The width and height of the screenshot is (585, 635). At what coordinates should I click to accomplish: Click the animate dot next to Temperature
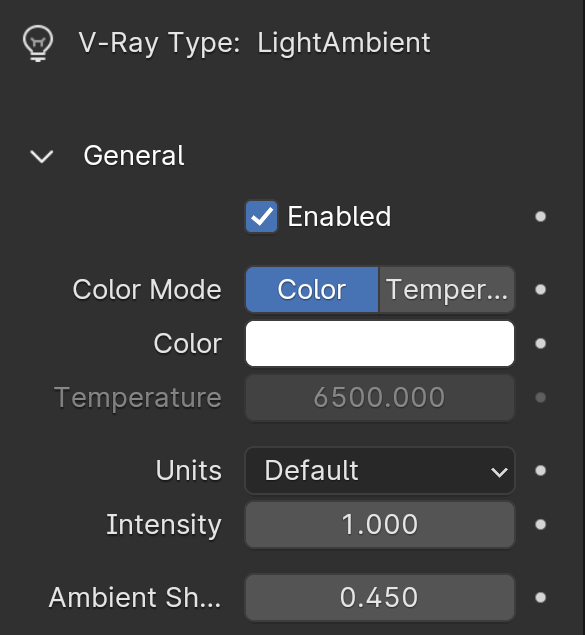pyautogui.click(x=540, y=397)
